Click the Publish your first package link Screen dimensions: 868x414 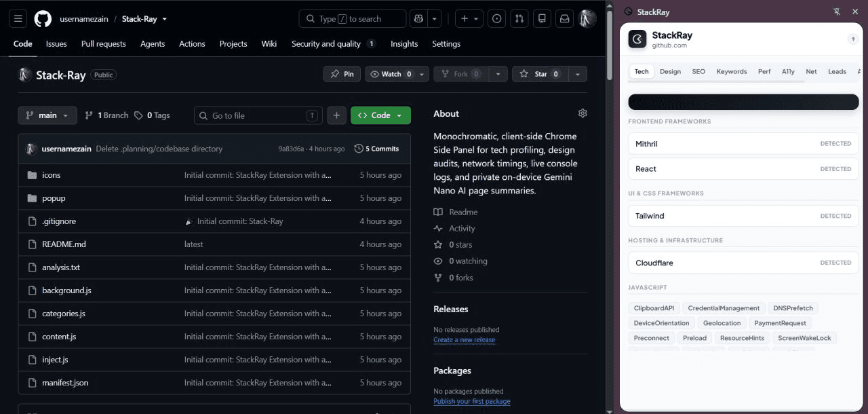[472, 401]
